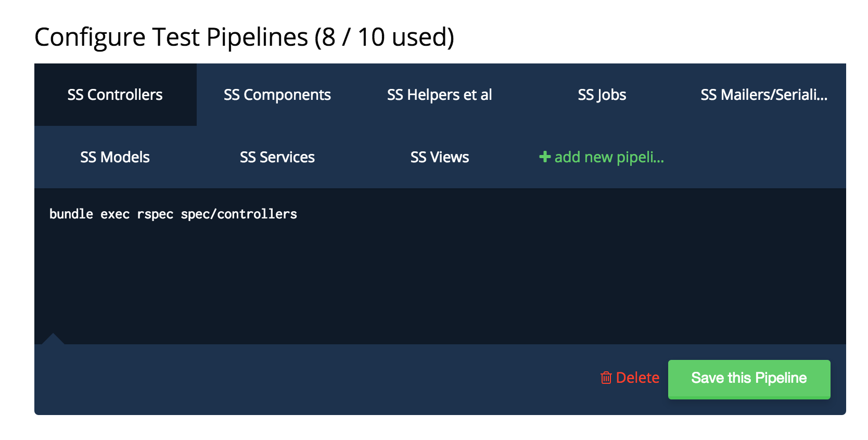The width and height of the screenshot is (868, 440).
Task: Switch to the SS Mailers/Serializers tab
Action: (763, 95)
